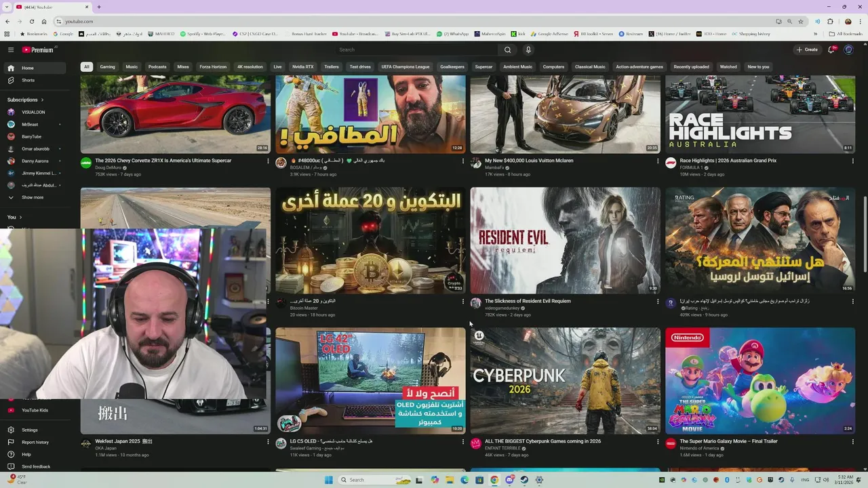Select the Podcasts filter chip
This screenshot has height=488, width=868.
(157, 66)
